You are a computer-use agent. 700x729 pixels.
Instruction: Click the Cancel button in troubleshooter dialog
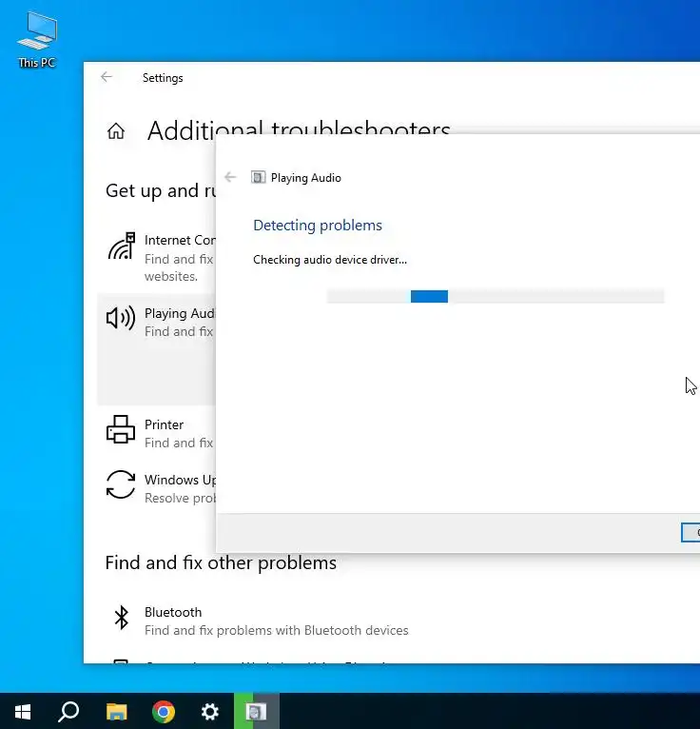pyautogui.click(x=690, y=532)
